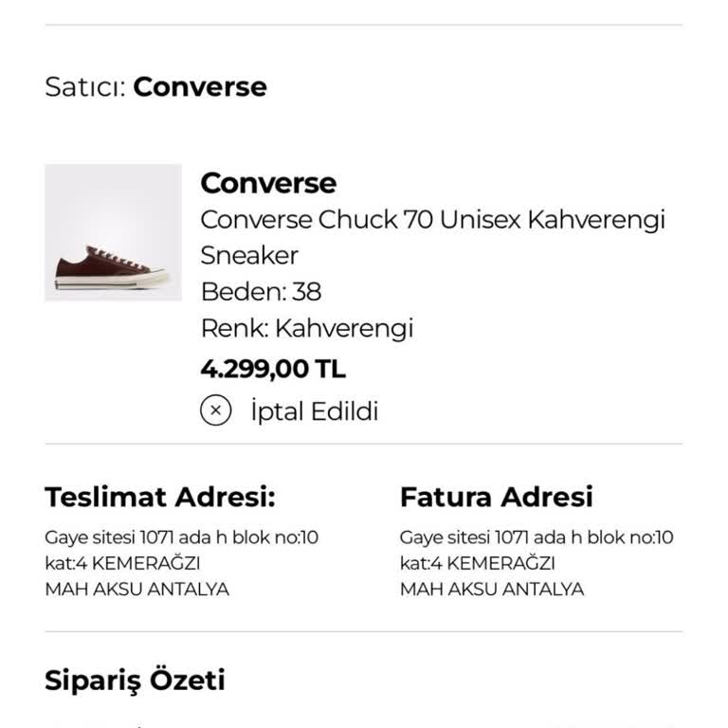Click the billing address Gaye sitesi line

536,537
